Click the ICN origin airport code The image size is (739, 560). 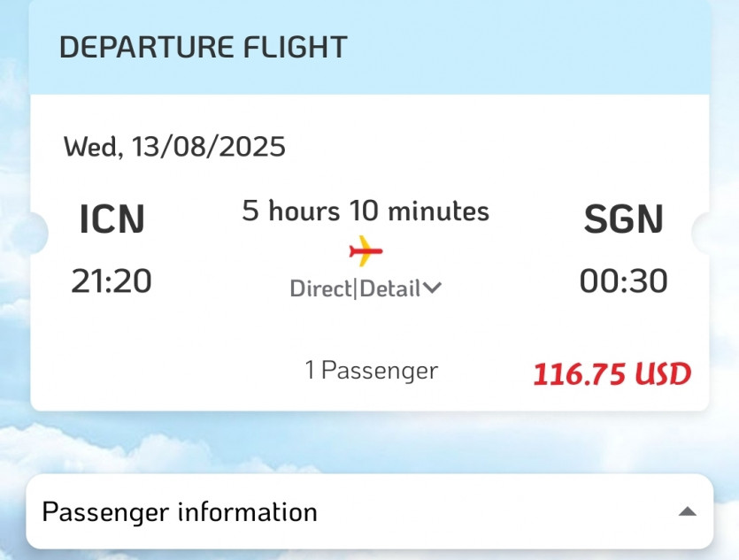coord(112,220)
